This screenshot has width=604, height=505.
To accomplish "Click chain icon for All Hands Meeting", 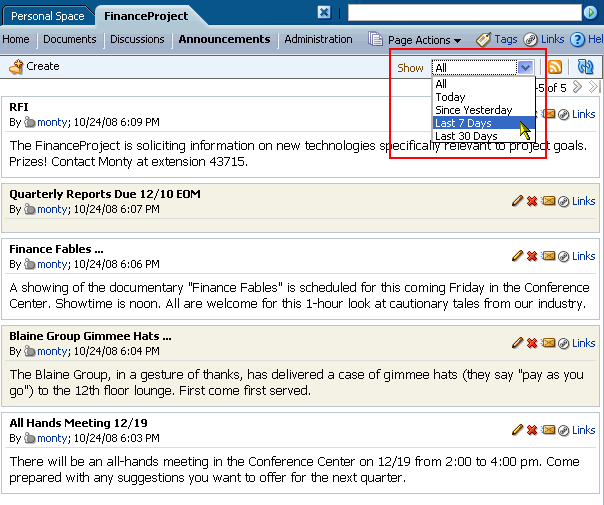I will 564,431.
